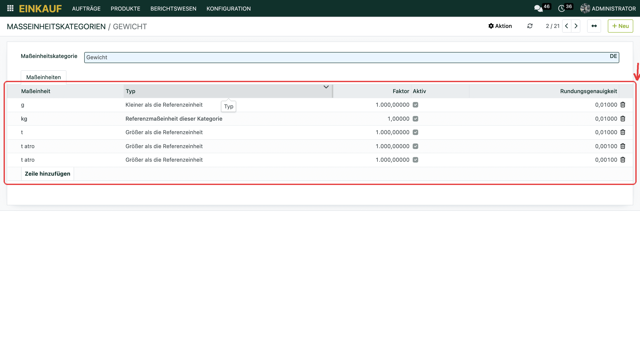640x364 pixels.
Task: Delete the kg unit row
Action: [x=623, y=119]
